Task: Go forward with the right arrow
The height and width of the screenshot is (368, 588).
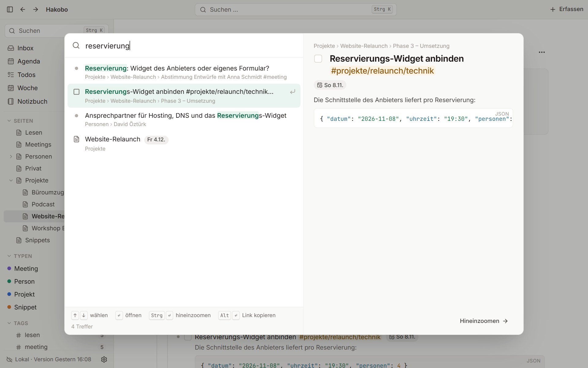Action: click(36, 10)
